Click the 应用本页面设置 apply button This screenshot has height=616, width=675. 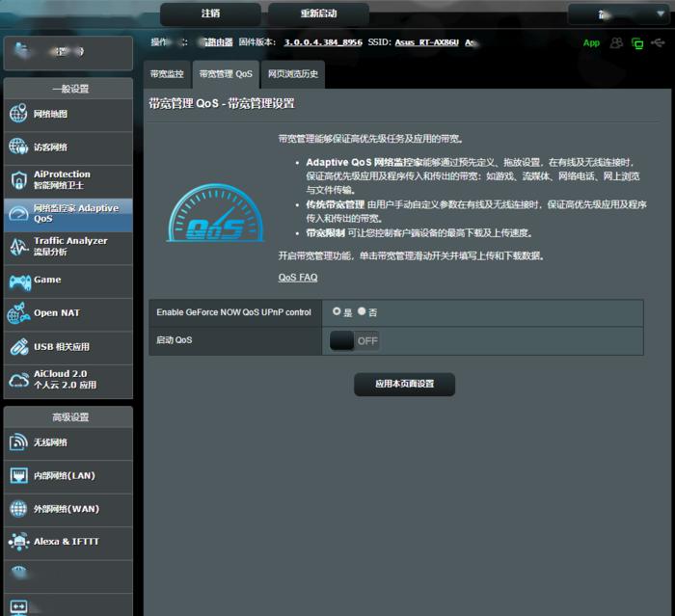tap(404, 384)
